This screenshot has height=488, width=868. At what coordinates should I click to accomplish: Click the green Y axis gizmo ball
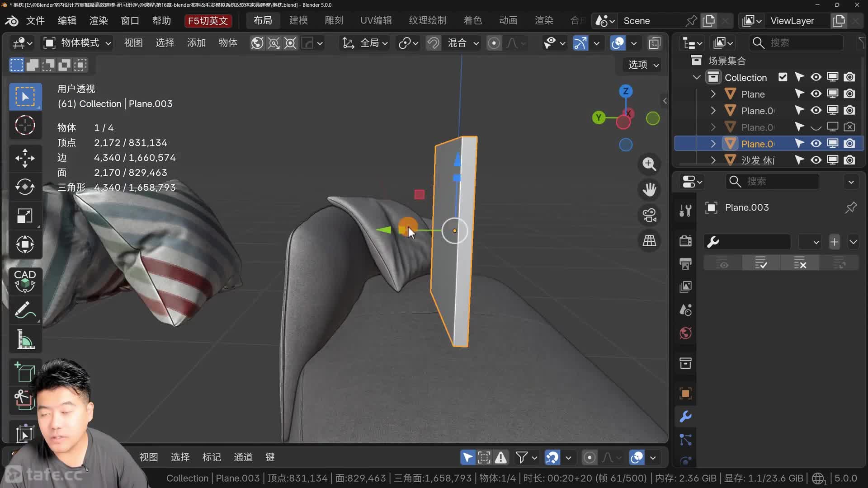click(599, 118)
